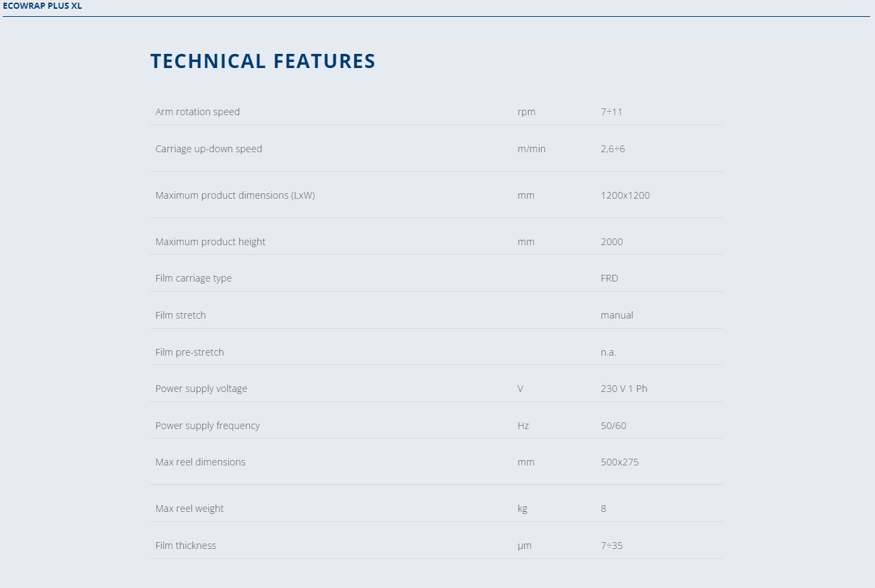This screenshot has width=875, height=588.
Task: Click the ECOWRAP PLUS XL header title
Action: 42,5
